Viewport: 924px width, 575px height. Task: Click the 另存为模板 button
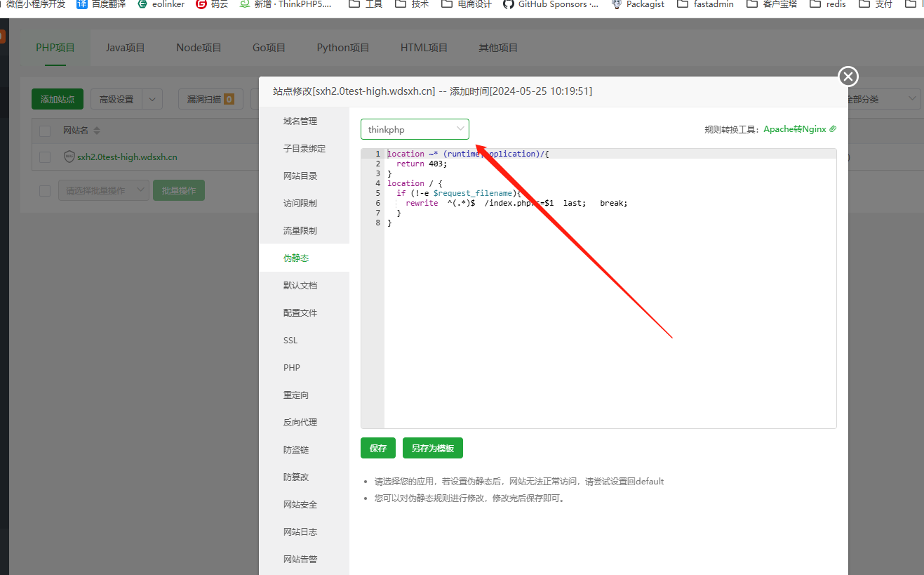pyautogui.click(x=433, y=448)
